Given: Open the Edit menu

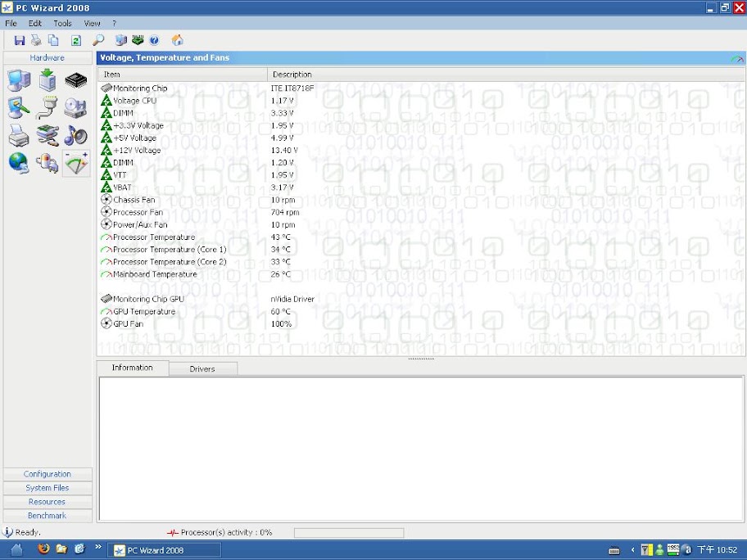Looking at the screenshot, I should pyautogui.click(x=34, y=23).
